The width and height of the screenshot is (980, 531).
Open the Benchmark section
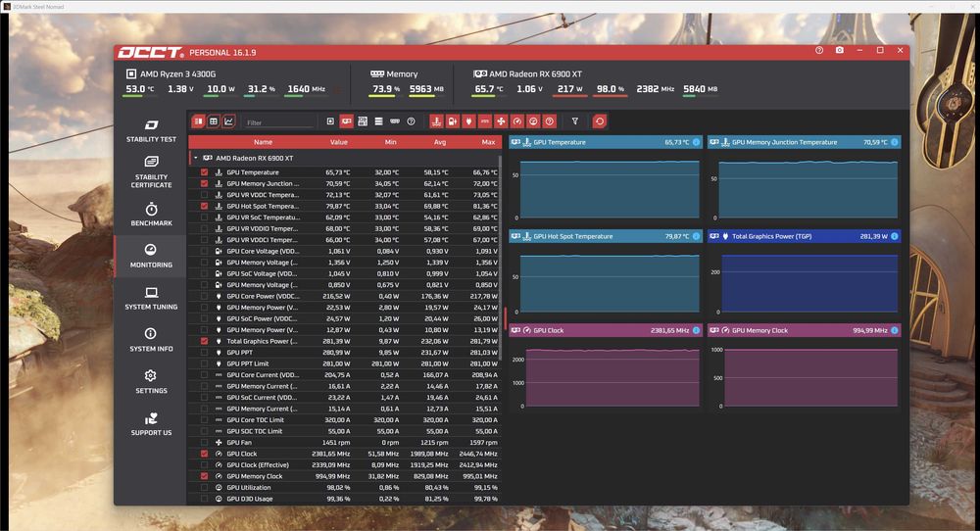[x=151, y=215]
